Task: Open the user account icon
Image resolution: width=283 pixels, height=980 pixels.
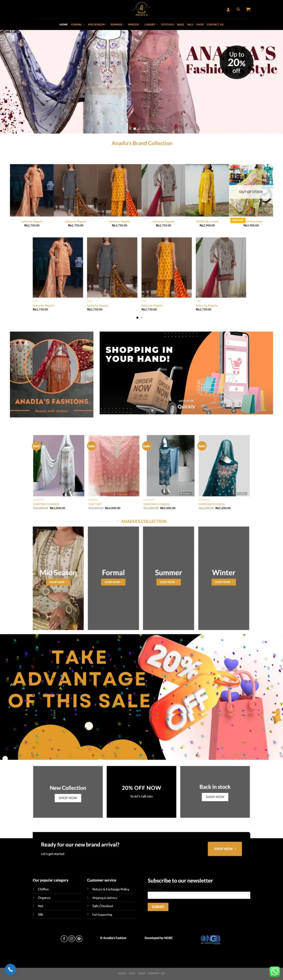Action: pyautogui.click(x=228, y=9)
